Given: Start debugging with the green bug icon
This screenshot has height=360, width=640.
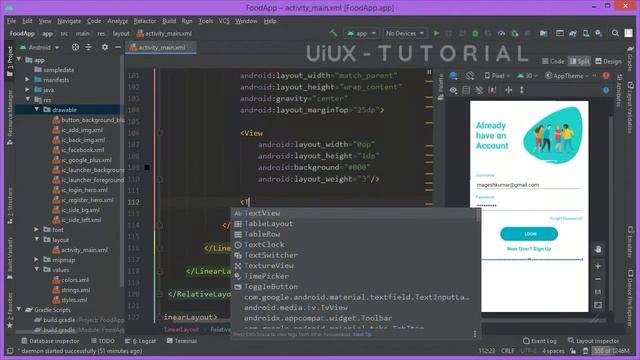Looking at the screenshot, I should tap(475, 33).
